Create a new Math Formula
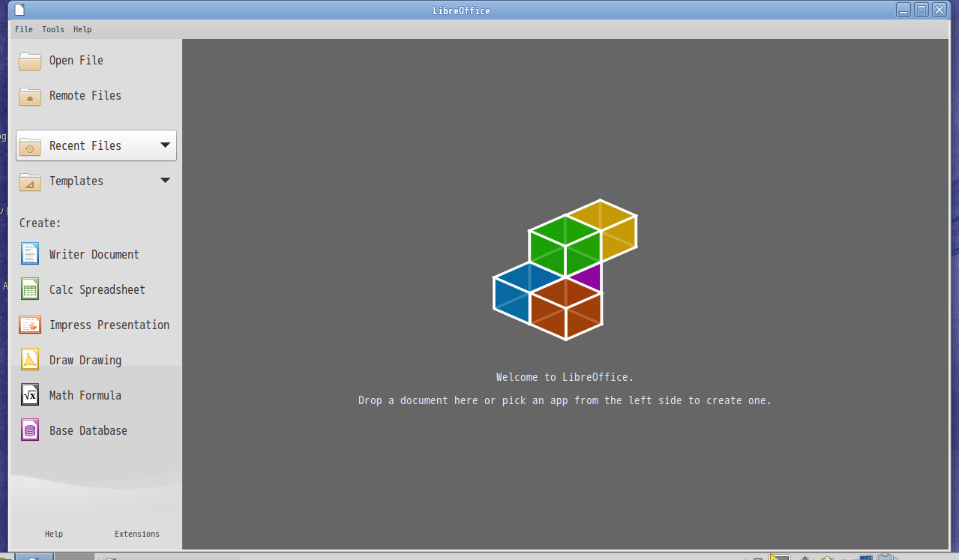The image size is (959, 560). point(96,395)
